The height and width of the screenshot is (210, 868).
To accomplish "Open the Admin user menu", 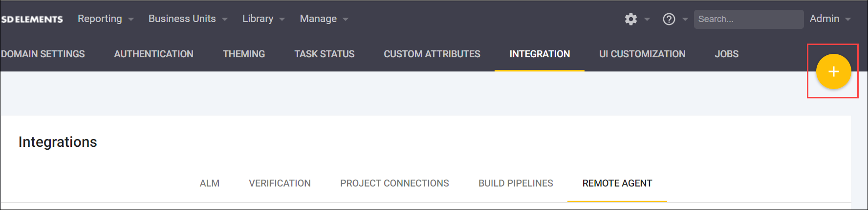I will point(830,19).
